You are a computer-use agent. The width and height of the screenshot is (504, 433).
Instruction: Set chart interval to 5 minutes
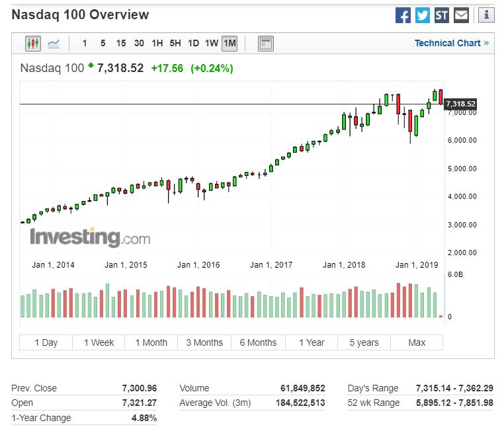[x=103, y=44]
